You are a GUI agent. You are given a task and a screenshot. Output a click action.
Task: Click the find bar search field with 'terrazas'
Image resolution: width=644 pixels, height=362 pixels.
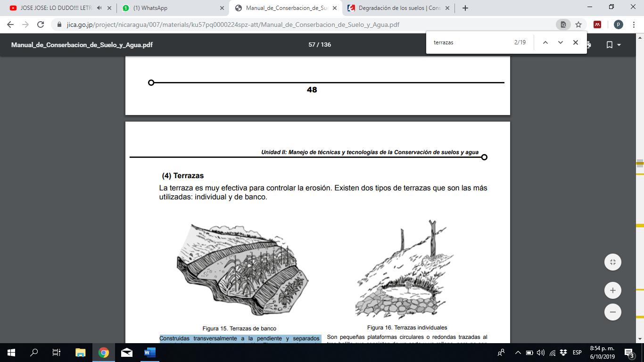pyautogui.click(x=471, y=42)
